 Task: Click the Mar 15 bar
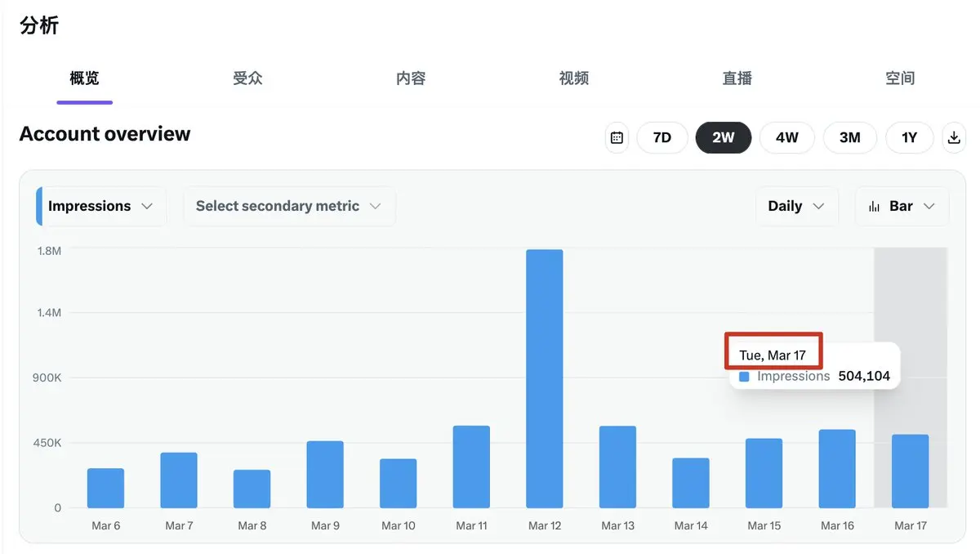pyautogui.click(x=764, y=473)
